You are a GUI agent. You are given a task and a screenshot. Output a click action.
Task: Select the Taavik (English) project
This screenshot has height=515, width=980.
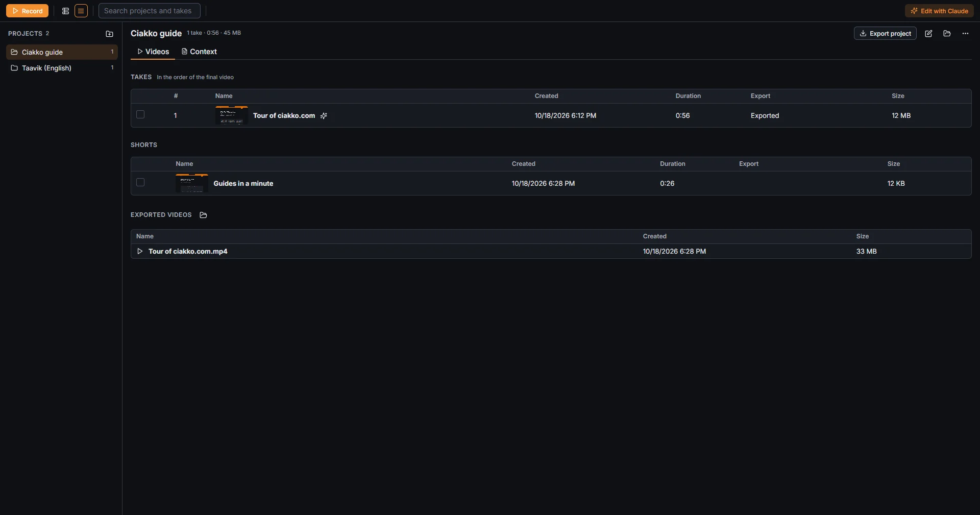pyautogui.click(x=62, y=68)
